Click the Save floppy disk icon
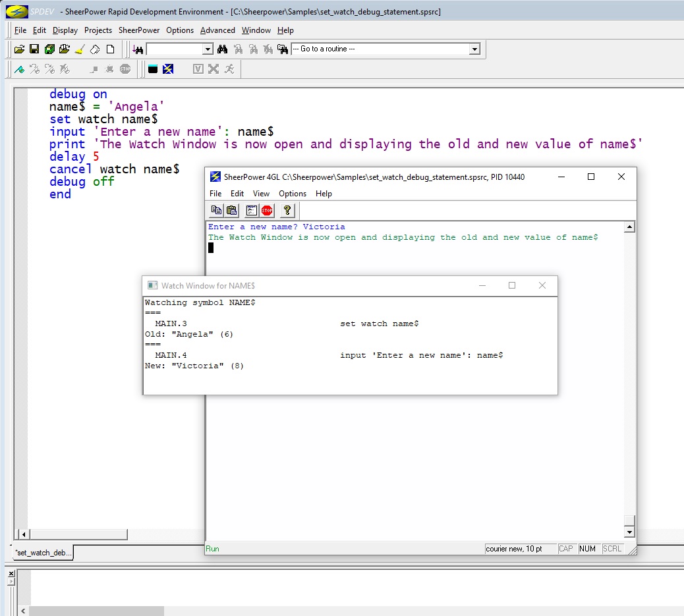Screen dimensions: 684x616 click(34, 49)
